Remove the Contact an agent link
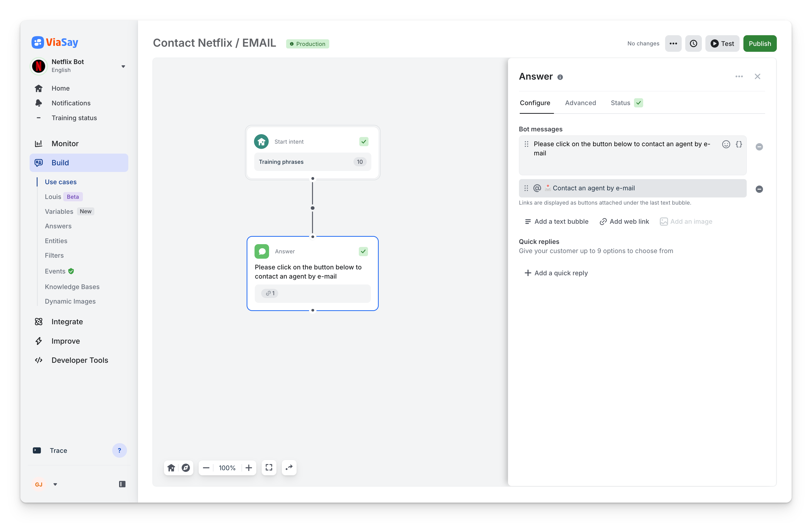812x523 pixels. point(759,189)
